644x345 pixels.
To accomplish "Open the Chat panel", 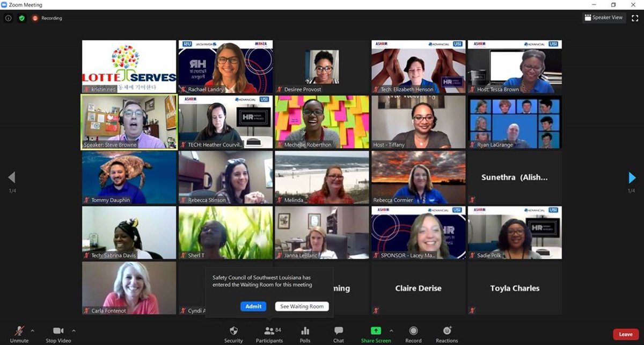I will click(x=339, y=334).
